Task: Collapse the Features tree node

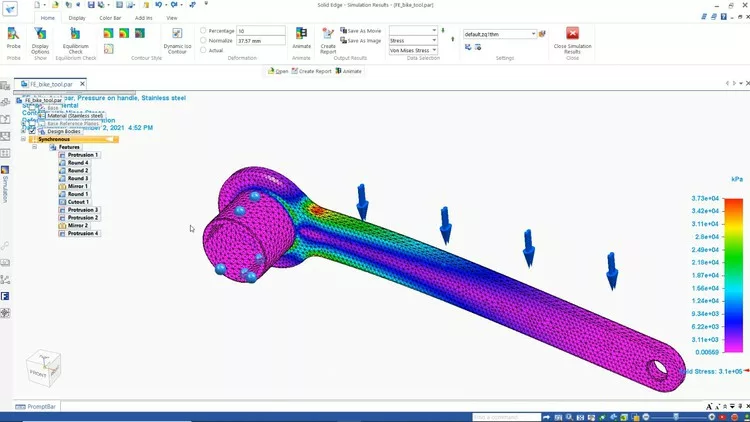Action: (34, 147)
